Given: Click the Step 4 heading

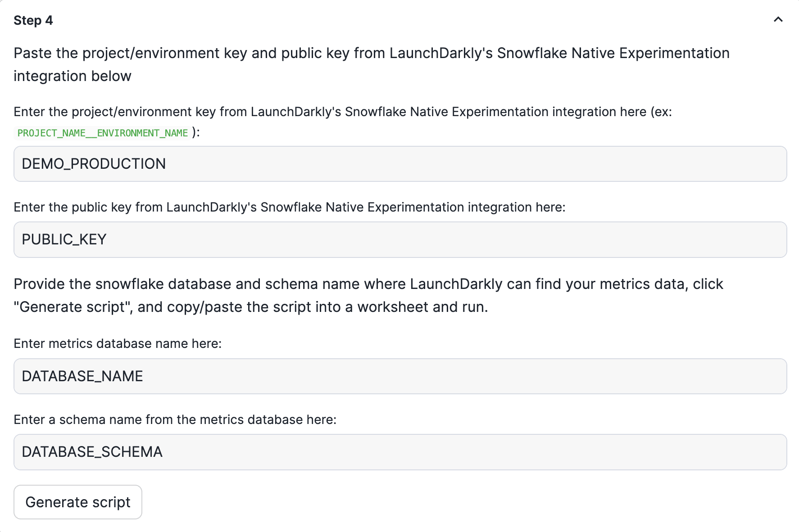Looking at the screenshot, I should (33, 20).
